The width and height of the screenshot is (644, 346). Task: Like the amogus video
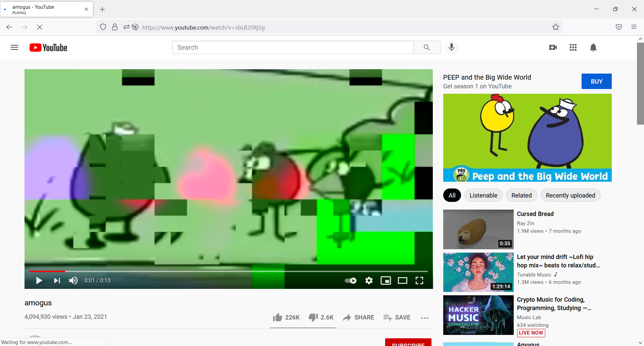pos(278,317)
